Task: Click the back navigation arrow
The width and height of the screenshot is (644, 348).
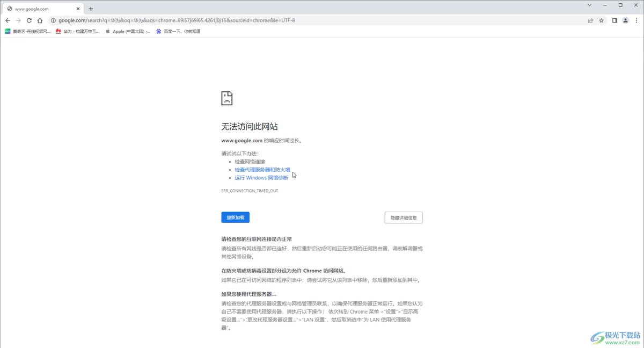Action: [x=8, y=20]
